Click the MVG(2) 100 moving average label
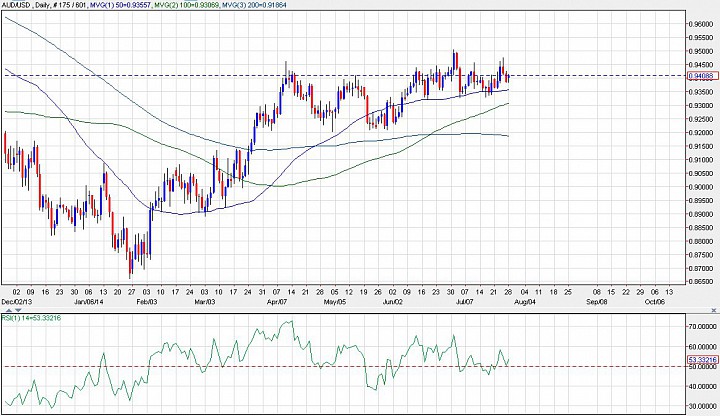720x416 pixels. [186, 6]
